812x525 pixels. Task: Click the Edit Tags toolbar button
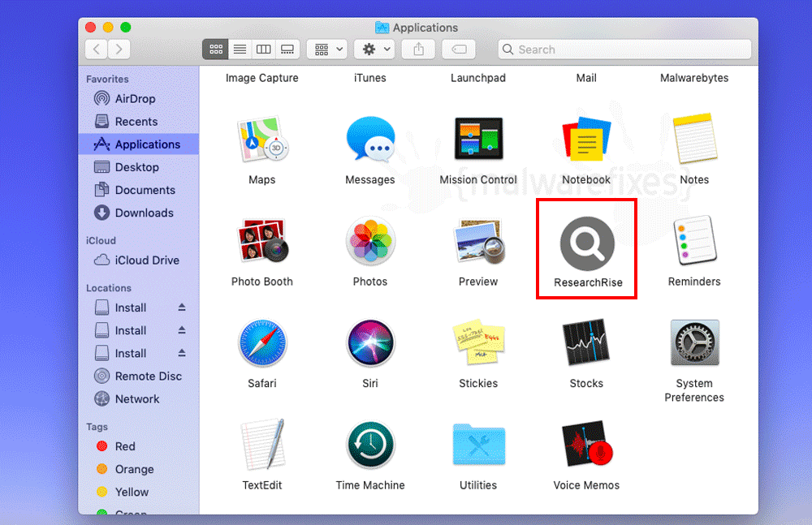(x=459, y=49)
